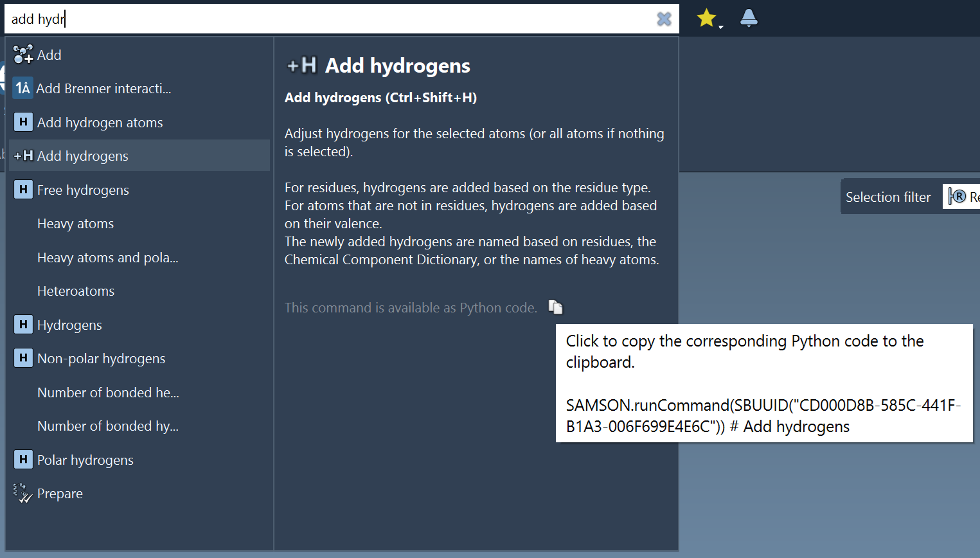This screenshot has width=980, height=558.
Task: Click the Add Brenner interactions 1Å icon
Action: click(23, 88)
